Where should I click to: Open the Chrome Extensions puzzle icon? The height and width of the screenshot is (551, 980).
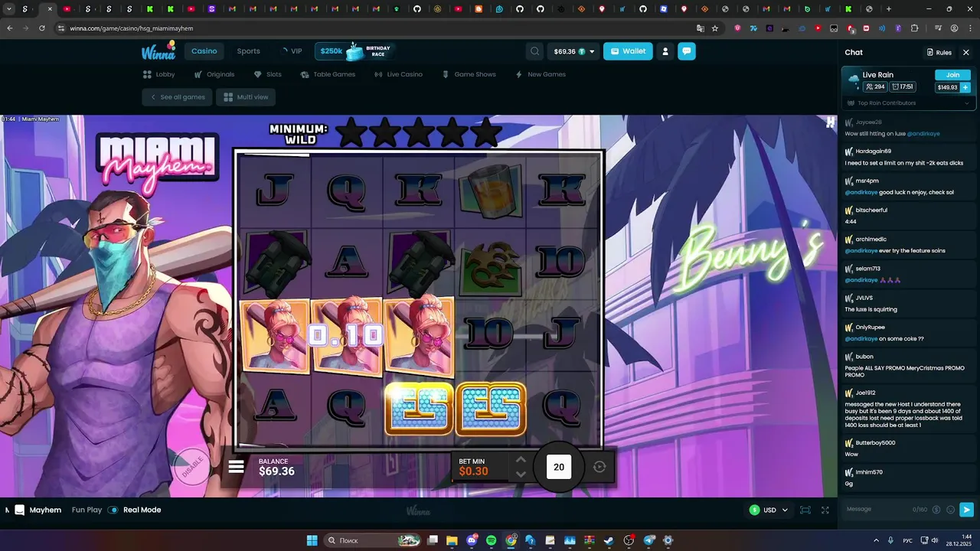pos(914,28)
